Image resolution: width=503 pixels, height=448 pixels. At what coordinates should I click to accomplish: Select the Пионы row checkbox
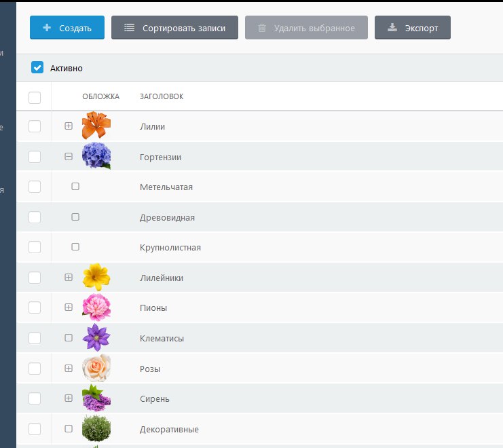click(x=35, y=307)
